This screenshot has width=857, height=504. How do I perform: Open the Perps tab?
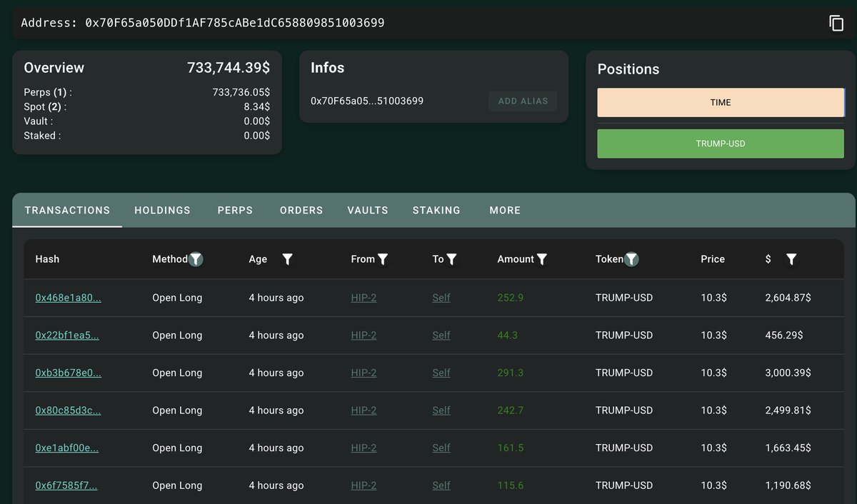pos(236,210)
